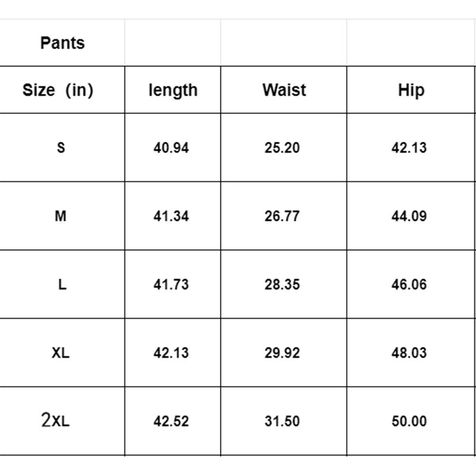The image size is (476, 476).
Task: Select the L size row label
Action: [62, 285]
